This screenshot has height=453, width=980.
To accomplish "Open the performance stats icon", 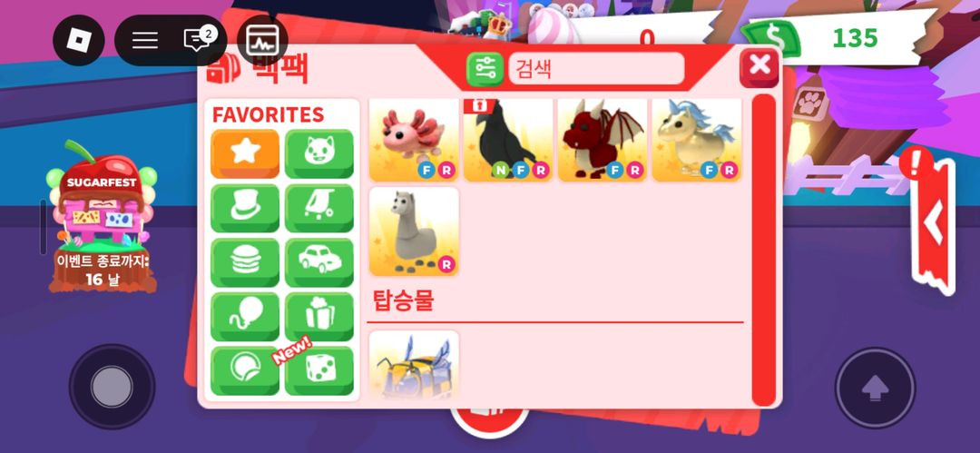I will [262, 40].
